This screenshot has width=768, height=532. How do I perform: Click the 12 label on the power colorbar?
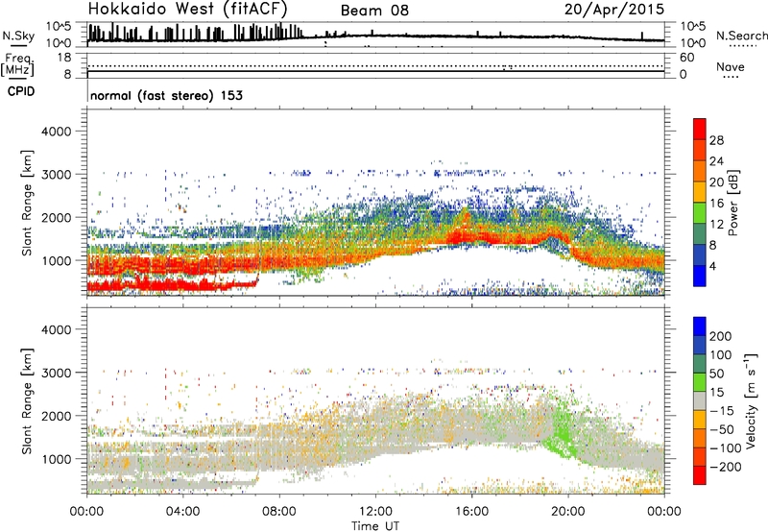coord(716,225)
